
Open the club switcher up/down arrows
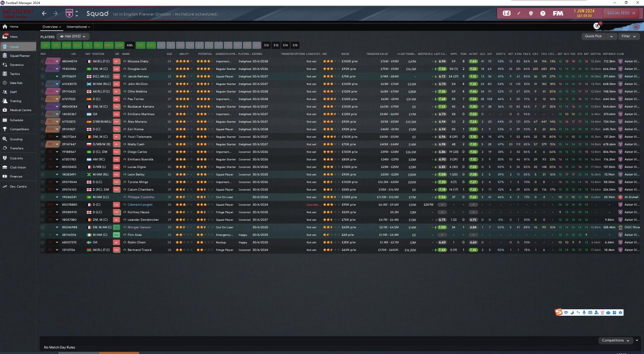[76, 14]
